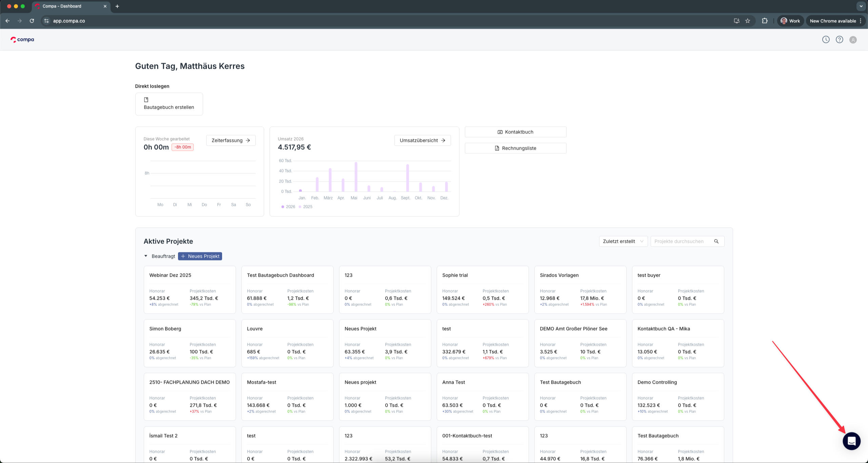Open the Zuletzt erstellt sort dropdown
Screen dimensions: 868x463
[623, 241]
